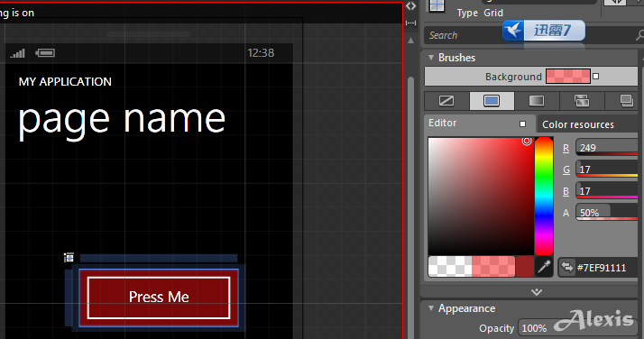Click the canvas vertical scrollbar up arrow
The image size is (644, 339).
410,41
